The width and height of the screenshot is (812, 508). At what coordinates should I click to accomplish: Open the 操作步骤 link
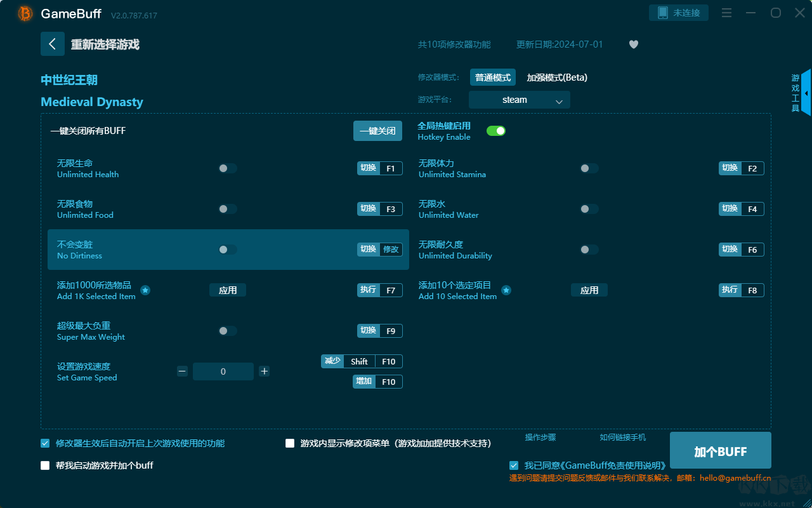click(540, 438)
